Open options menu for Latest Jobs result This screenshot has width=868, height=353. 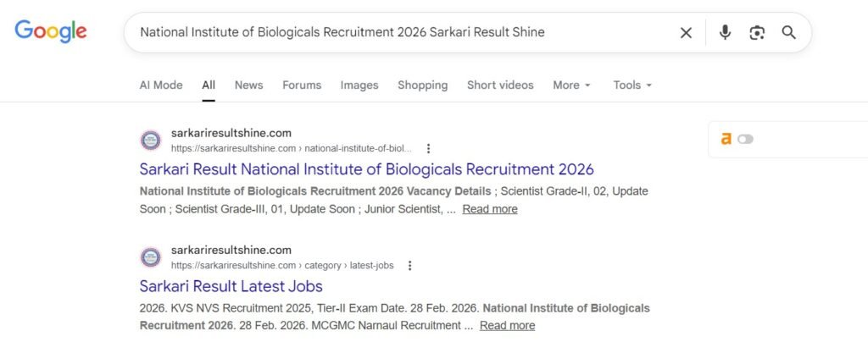pyautogui.click(x=410, y=265)
